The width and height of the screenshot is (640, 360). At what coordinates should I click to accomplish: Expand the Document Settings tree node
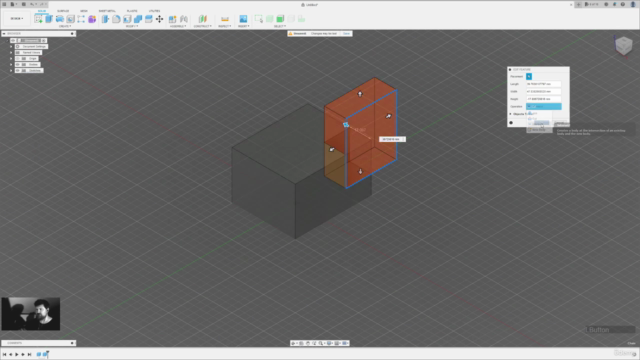11,47
